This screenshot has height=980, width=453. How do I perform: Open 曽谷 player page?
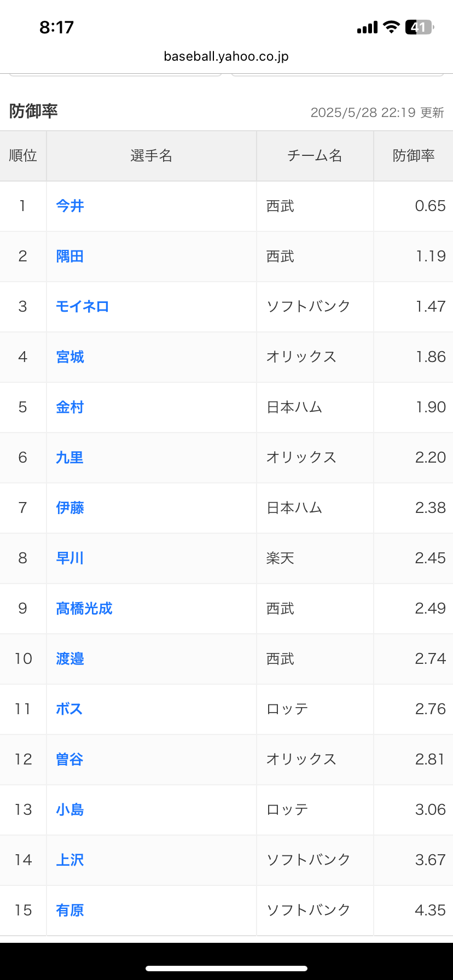pyautogui.click(x=70, y=760)
